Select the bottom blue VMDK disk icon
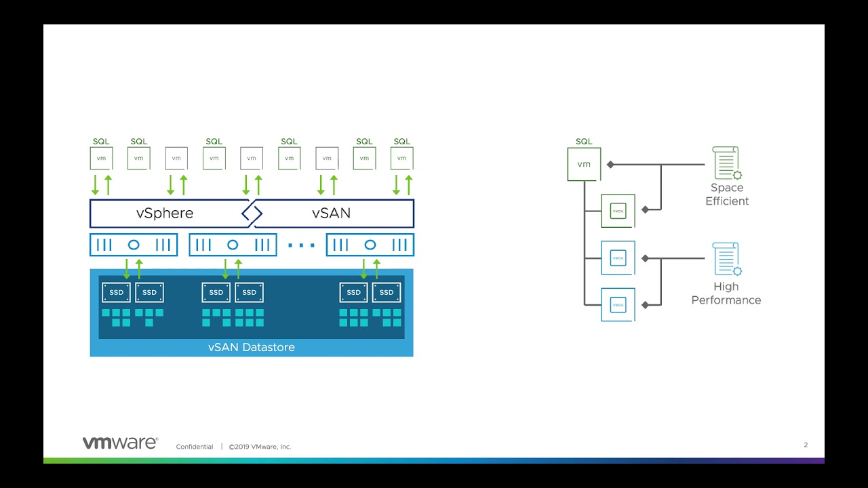The image size is (868, 488). coord(618,305)
